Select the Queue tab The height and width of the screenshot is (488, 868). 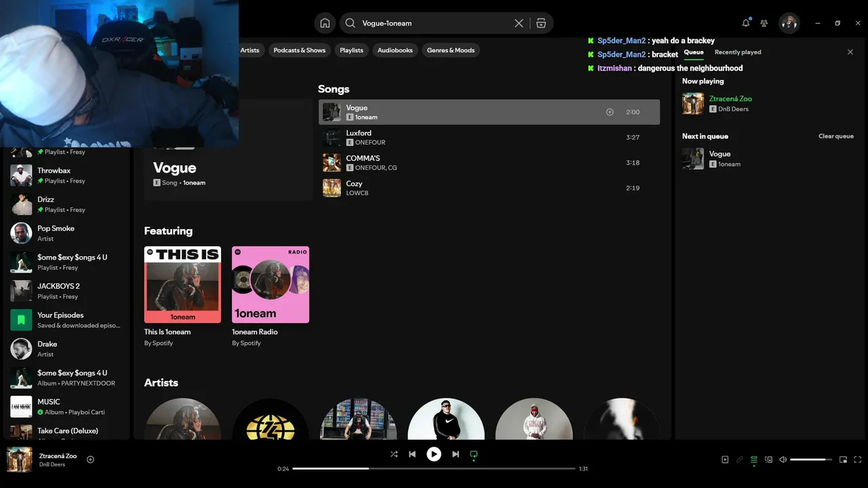click(x=694, y=52)
